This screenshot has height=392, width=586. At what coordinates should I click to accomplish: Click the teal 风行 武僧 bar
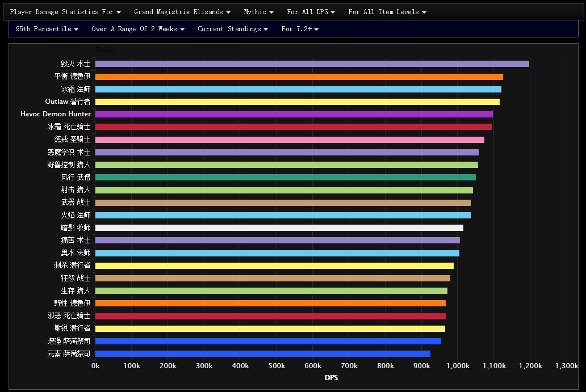(285, 177)
